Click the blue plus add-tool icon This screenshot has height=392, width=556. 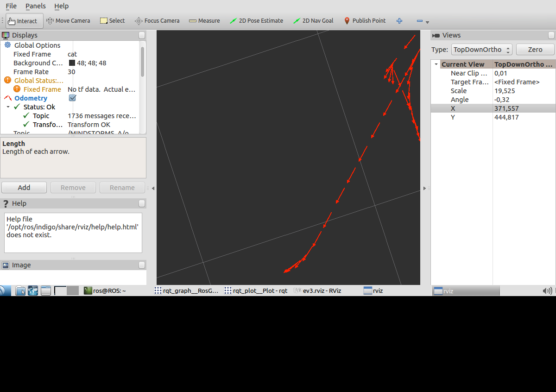tap(399, 21)
